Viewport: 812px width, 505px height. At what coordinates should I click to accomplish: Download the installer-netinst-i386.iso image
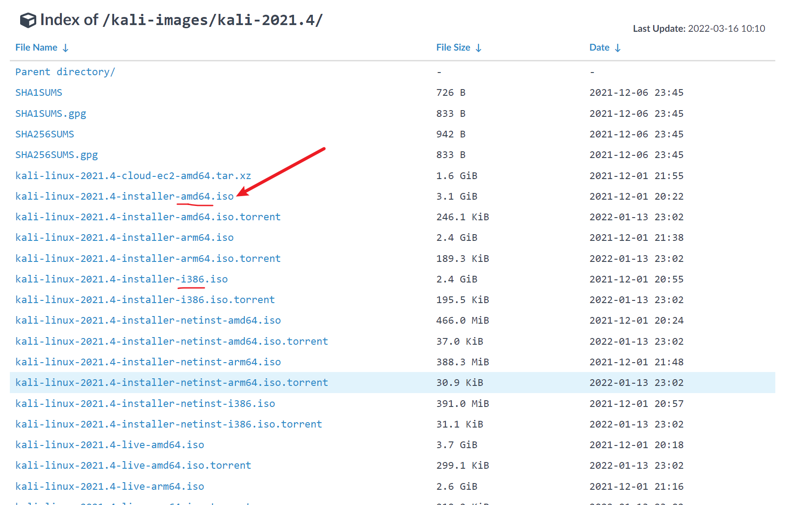click(x=145, y=403)
